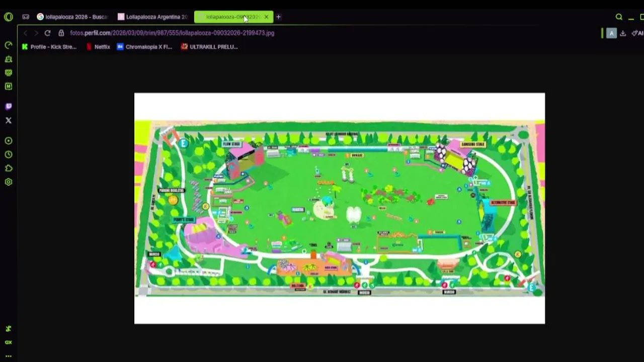Click the site security lock icon
The height and width of the screenshot is (362, 644).
[61, 33]
